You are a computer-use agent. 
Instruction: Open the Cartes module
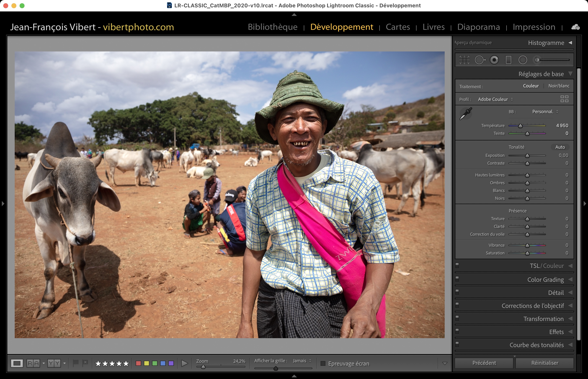pos(398,27)
